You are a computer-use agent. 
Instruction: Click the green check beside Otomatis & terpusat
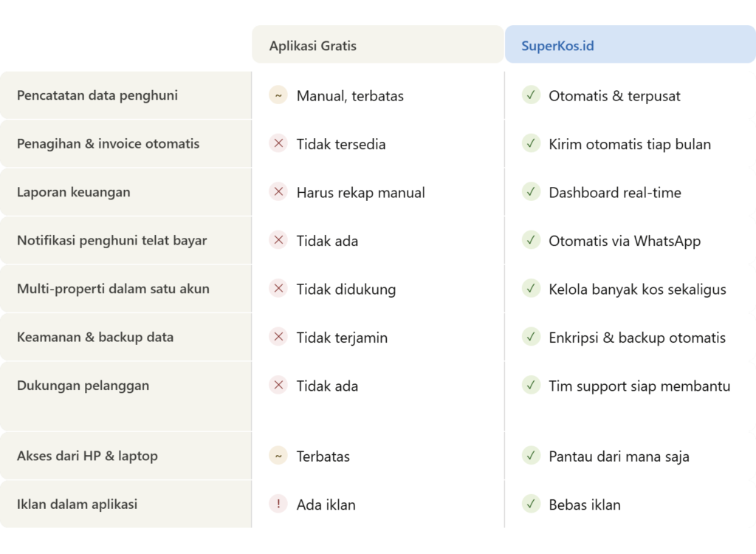531,95
